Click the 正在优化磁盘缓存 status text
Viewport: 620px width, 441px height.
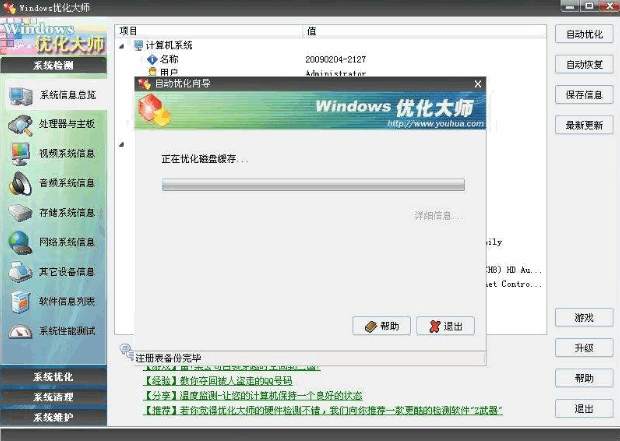click(204, 159)
